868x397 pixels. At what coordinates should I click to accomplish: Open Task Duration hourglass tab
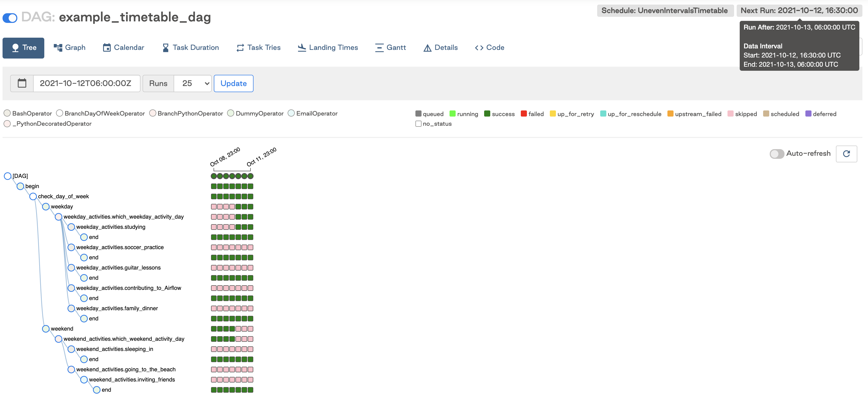(190, 48)
